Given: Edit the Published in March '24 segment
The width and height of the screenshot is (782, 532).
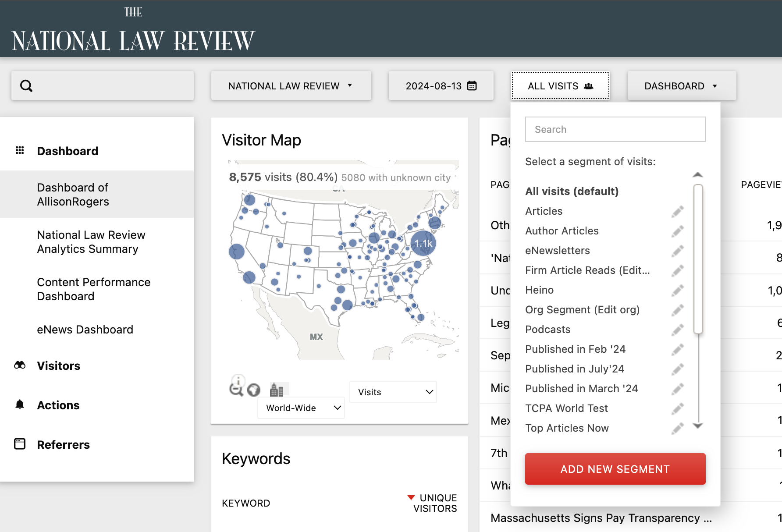Looking at the screenshot, I should click(677, 389).
